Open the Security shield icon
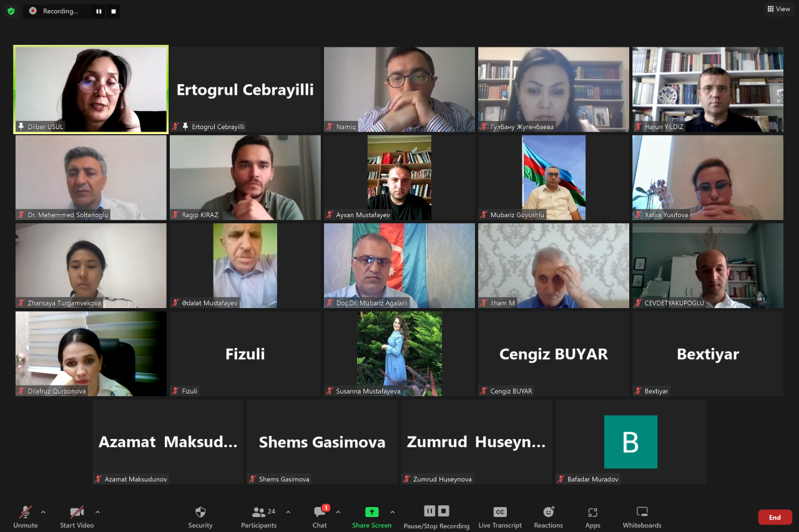The image size is (799, 532). pyautogui.click(x=200, y=512)
